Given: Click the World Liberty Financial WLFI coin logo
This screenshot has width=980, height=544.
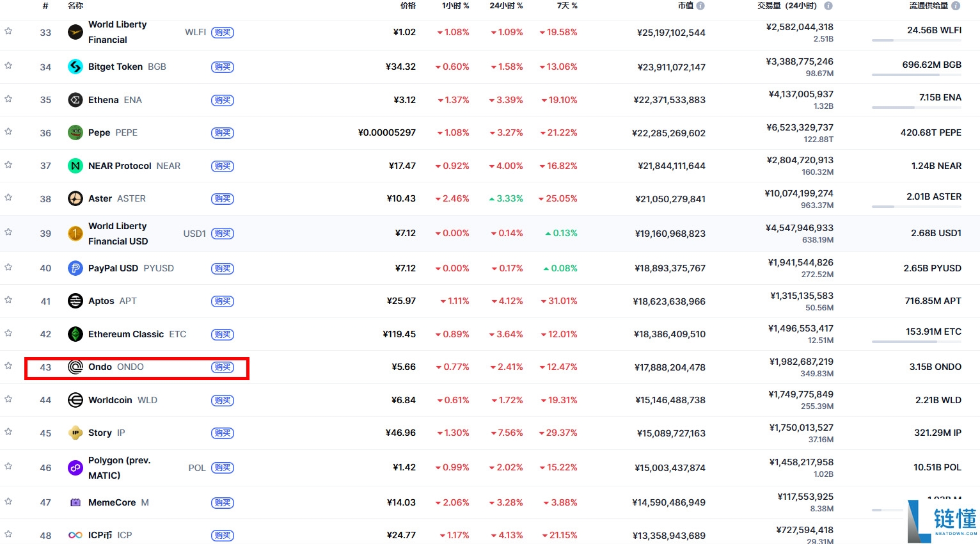Looking at the screenshot, I should (x=75, y=32).
